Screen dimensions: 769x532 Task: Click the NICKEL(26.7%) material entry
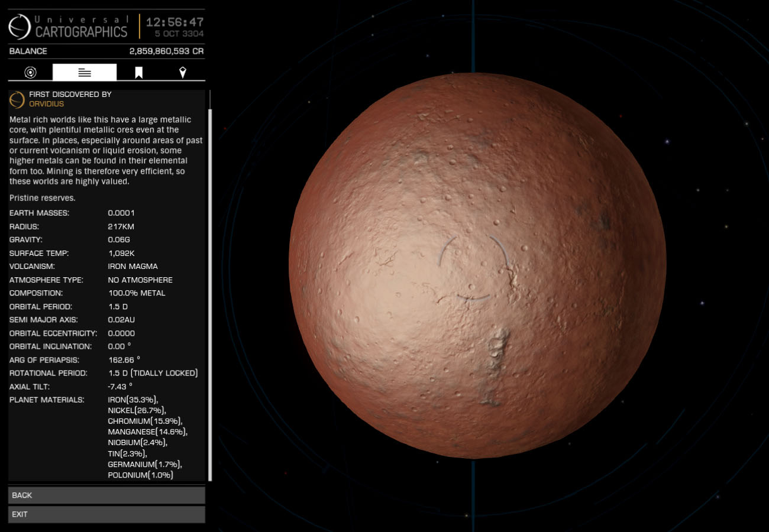137,410
